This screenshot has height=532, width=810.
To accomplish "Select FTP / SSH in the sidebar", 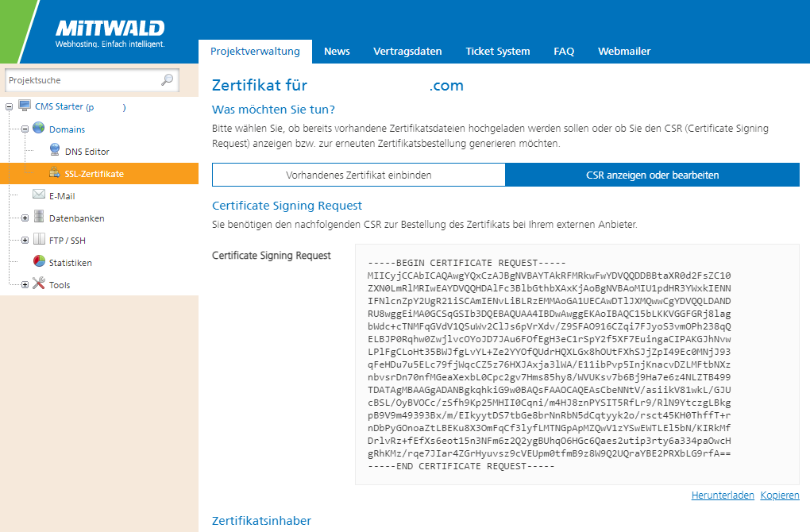I will click(67, 240).
